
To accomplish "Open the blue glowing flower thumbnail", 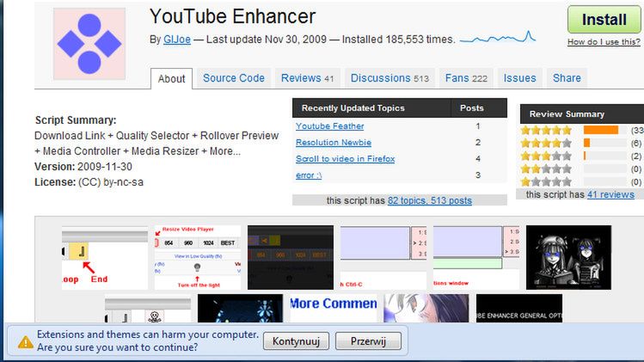I will (x=240, y=308).
